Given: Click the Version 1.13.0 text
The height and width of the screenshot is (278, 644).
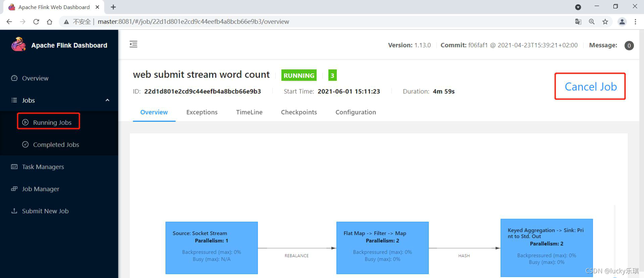Looking at the screenshot, I should coord(410,45).
